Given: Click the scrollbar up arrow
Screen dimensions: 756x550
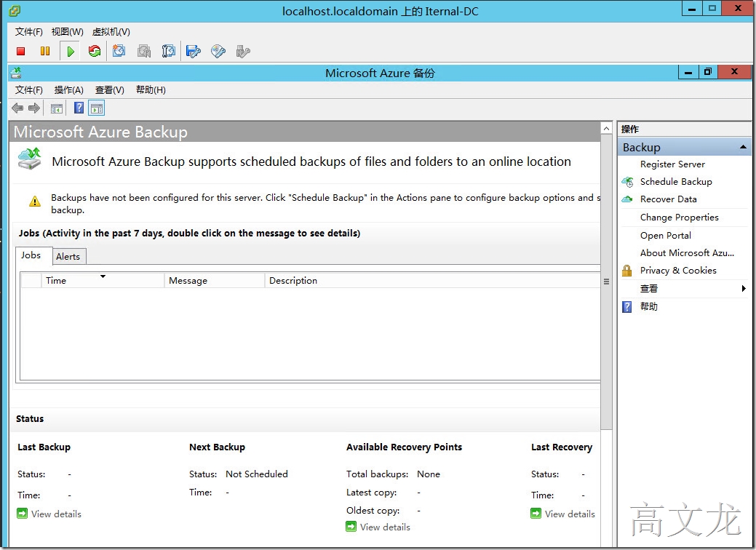Looking at the screenshot, I should [x=607, y=128].
